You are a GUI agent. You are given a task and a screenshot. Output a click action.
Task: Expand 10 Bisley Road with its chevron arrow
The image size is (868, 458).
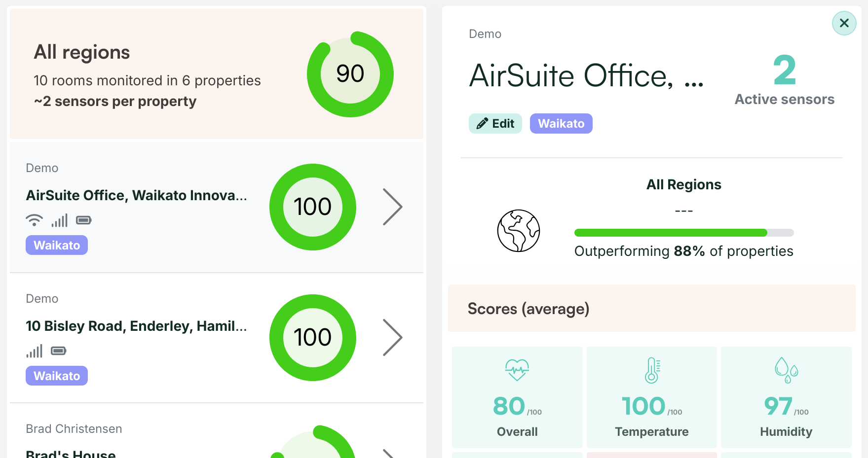point(392,338)
